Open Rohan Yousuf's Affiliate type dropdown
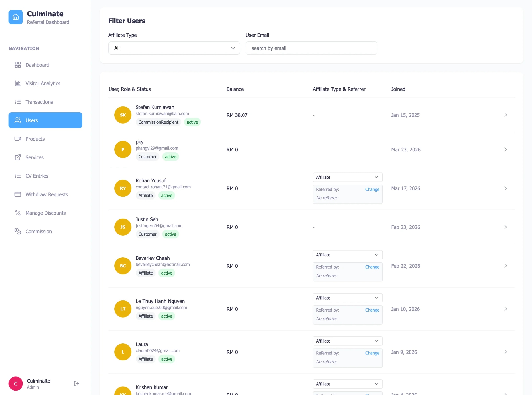532x395 pixels. click(x=348, y=177)
